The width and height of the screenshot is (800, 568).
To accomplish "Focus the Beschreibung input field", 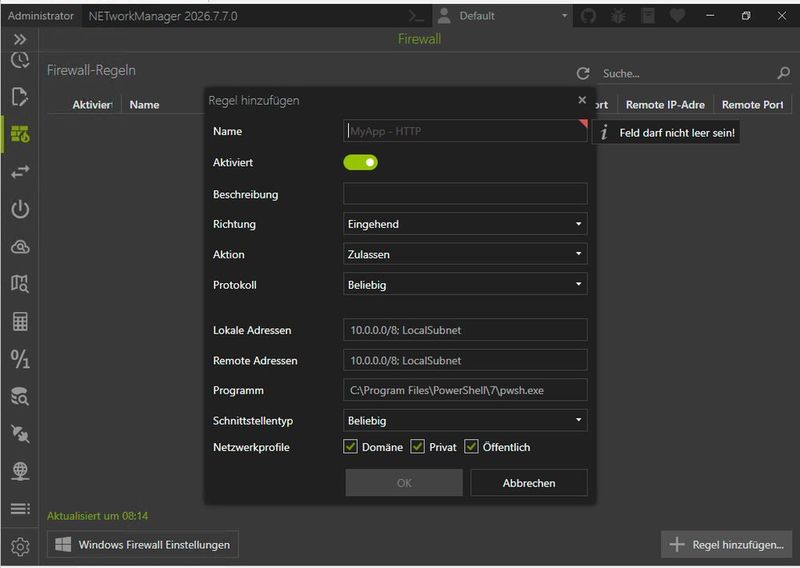I will (465, 194).
